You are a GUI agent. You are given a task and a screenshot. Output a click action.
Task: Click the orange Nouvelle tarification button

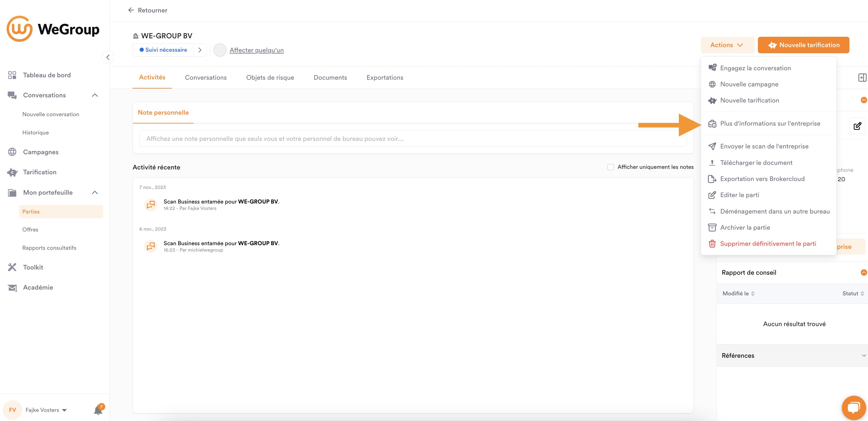(803, 45)
